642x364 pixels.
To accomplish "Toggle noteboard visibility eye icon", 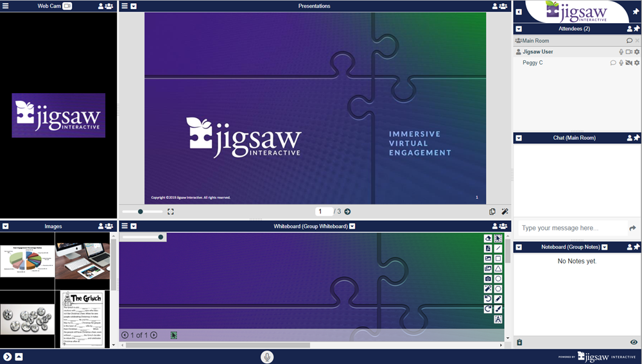I will pyautogui.click(x=634, y=343).
